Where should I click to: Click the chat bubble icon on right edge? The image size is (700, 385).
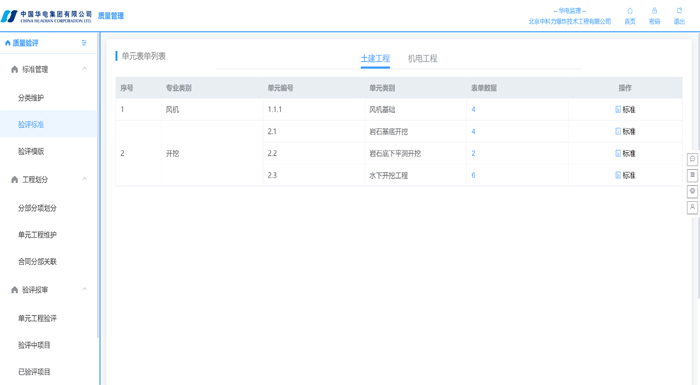pyautogui.click(x=692, y=159)
